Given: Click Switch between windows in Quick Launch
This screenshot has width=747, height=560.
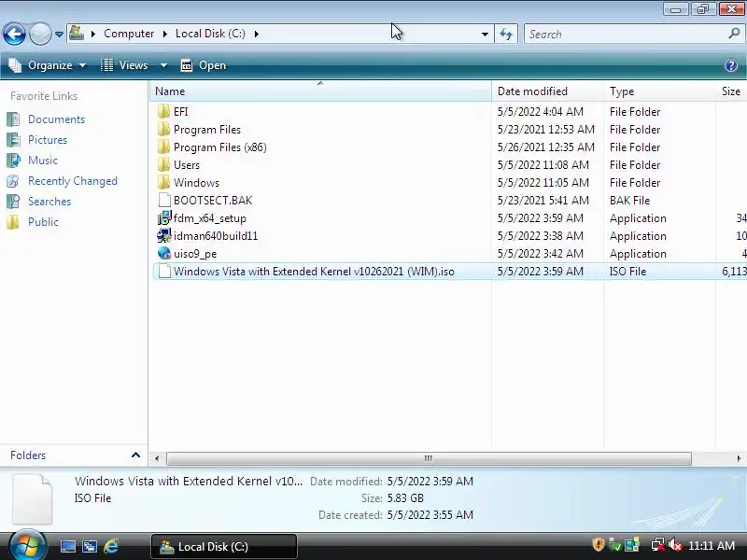Looking at the screenshot, I should point(89,547).
